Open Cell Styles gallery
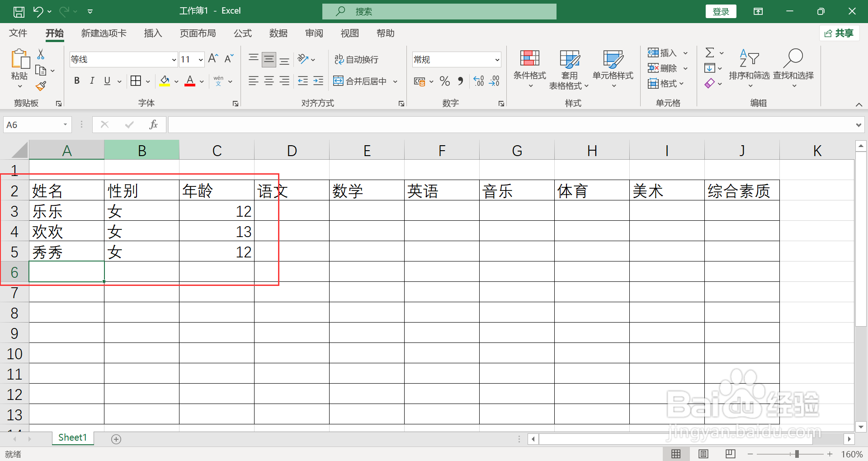 pyautogui.click(x=613, y=69)
